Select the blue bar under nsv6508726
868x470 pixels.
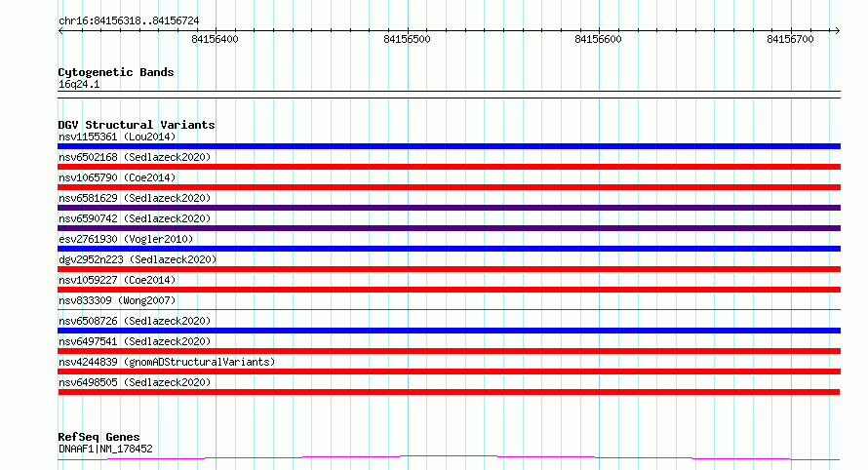coord(449,331)
